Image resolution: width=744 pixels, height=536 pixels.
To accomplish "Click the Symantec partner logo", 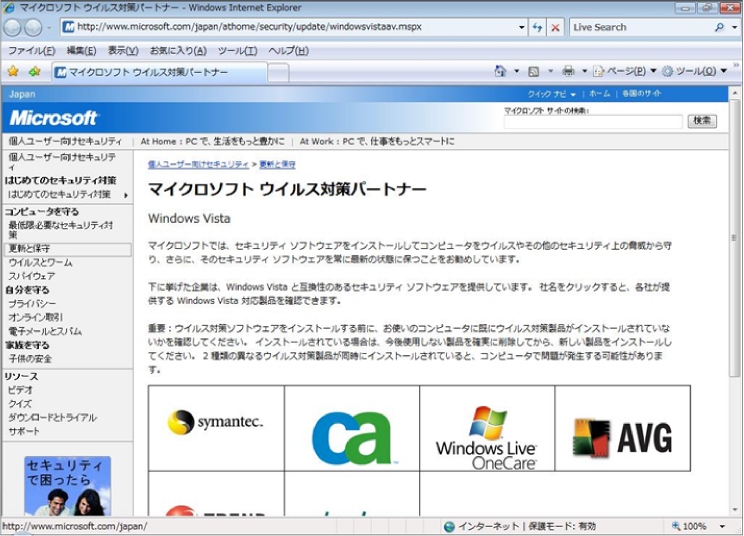I will coord(216,423).
